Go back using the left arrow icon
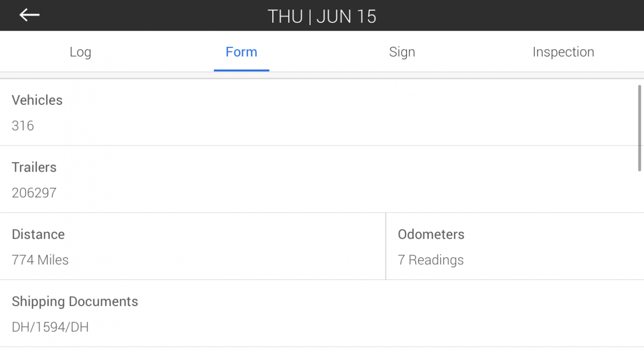 (29, 15)
